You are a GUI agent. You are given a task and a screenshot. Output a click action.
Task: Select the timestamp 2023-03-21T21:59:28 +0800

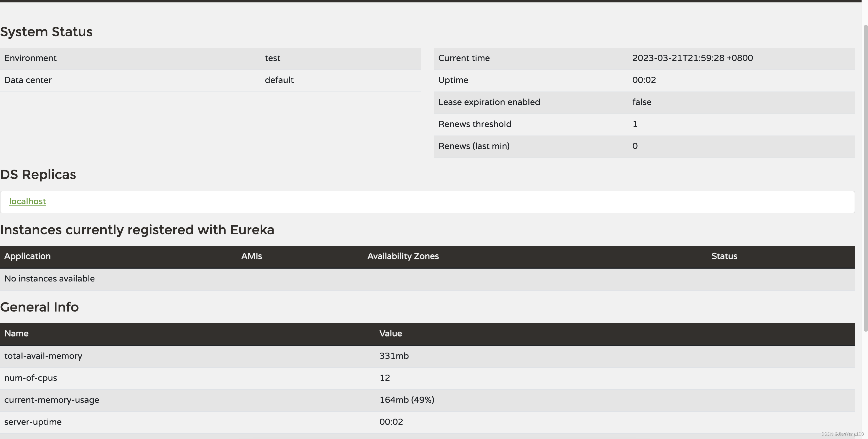coord(693,58)
